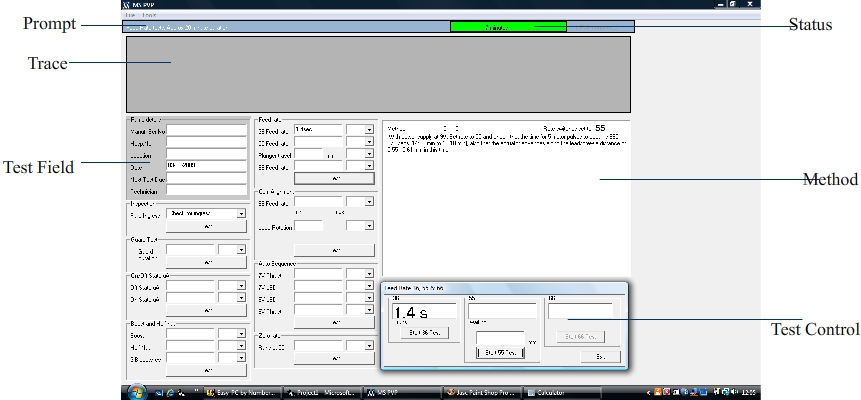Click the gray trace display area
This screenshot has width=861, height=400.
click(x=378, y=73)
